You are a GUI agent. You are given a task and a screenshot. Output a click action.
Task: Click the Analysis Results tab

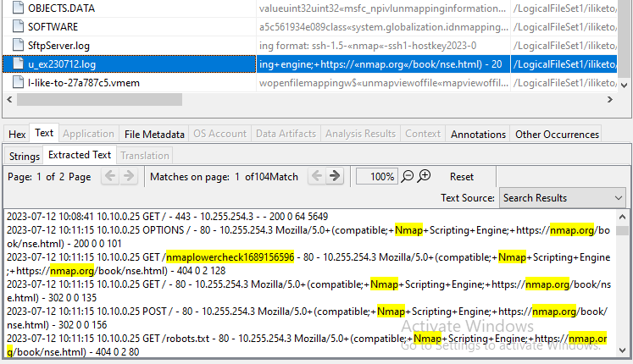coord(360,134)
